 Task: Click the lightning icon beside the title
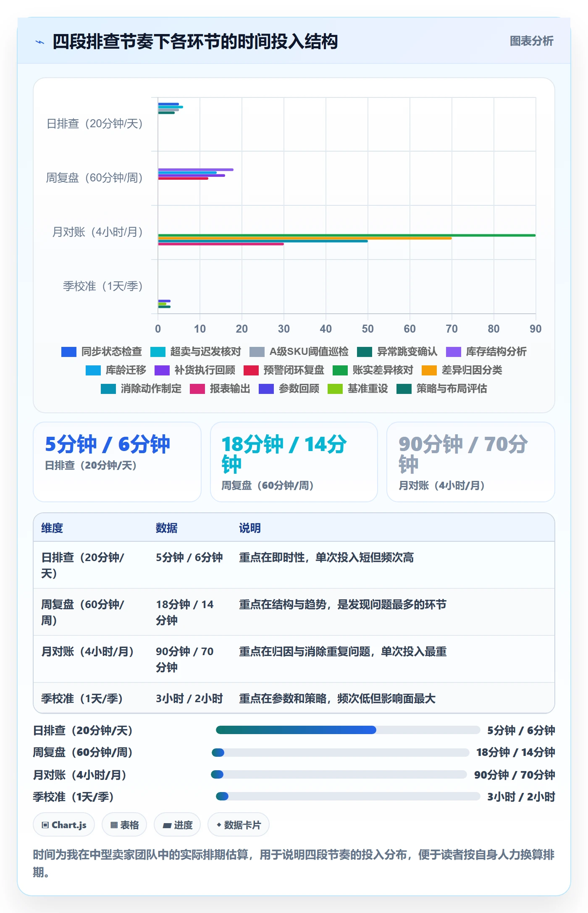tap(40, 42)
